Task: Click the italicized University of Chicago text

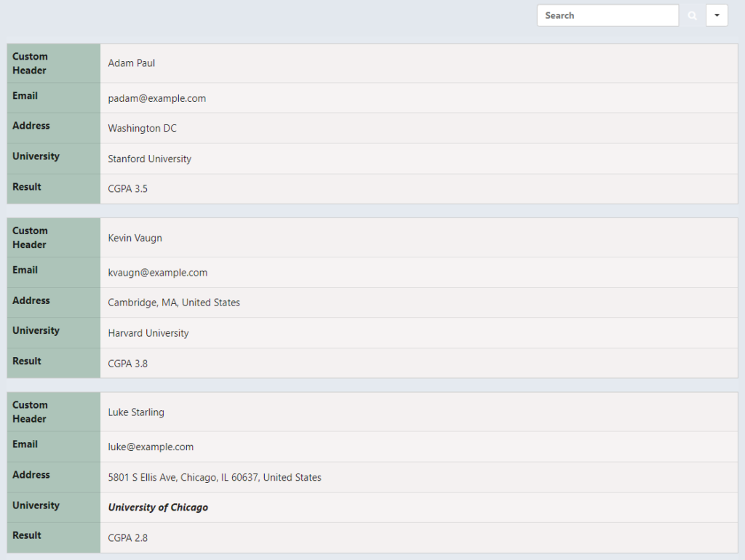Action: (x=158, y=508)
